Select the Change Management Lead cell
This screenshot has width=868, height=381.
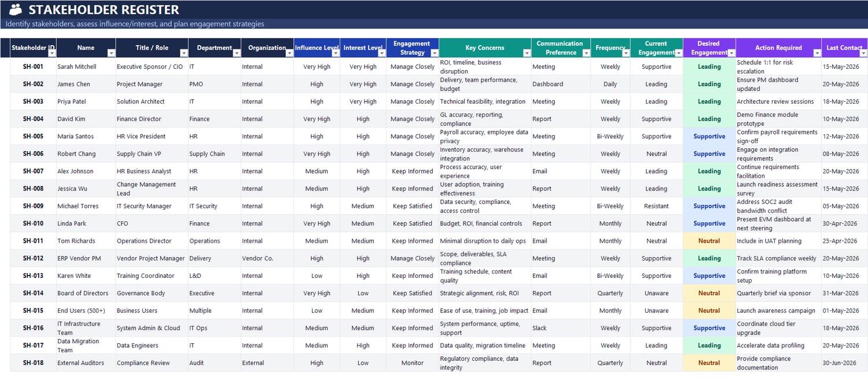(152, 188)
